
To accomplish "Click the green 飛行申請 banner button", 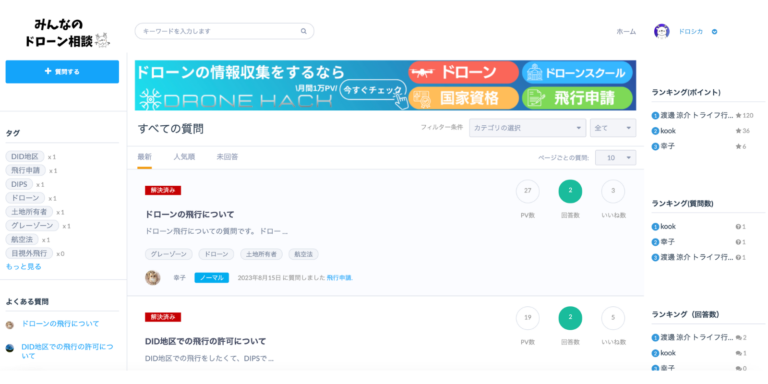I will pos(577,98).
